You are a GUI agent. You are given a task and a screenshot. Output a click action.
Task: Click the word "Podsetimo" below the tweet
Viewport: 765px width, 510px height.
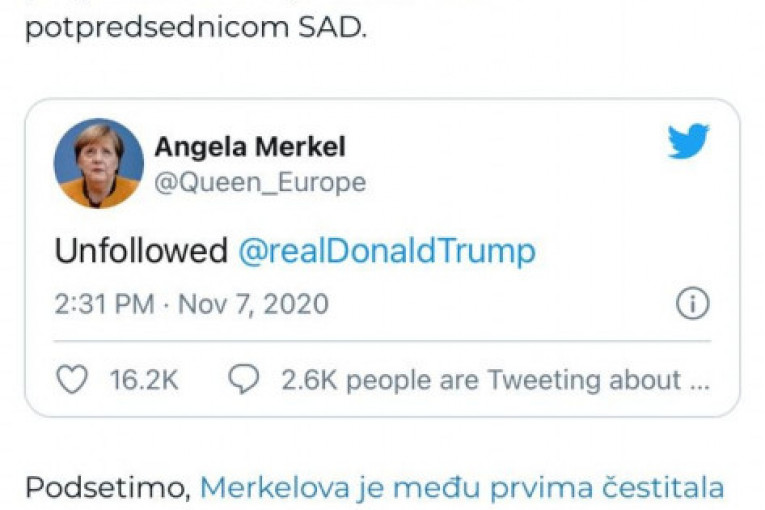click(106, 487)
